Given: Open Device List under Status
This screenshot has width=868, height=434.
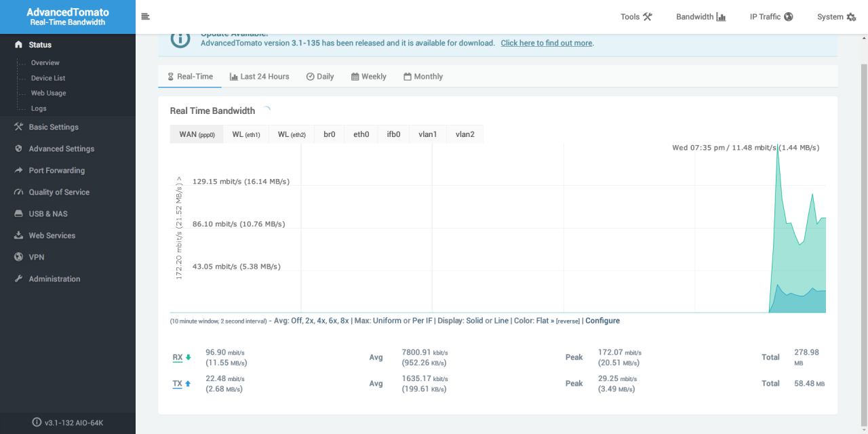Looking at the screenshot, I should pyautogui.click(x=48, y=78).
